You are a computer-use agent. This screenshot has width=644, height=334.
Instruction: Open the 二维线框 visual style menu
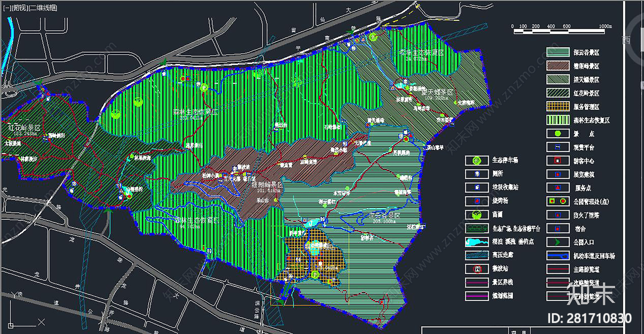[x=43, y=8]
